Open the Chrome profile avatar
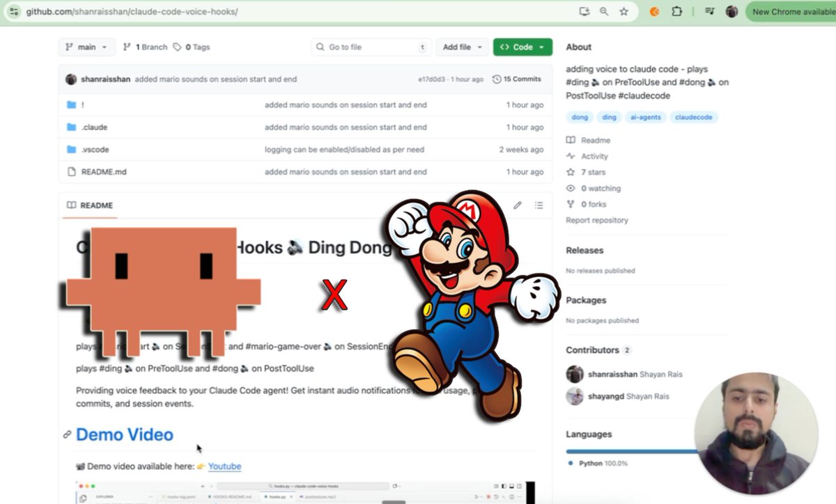The height and width of the screenshot is (504, 836). click(x=731, y=11)
